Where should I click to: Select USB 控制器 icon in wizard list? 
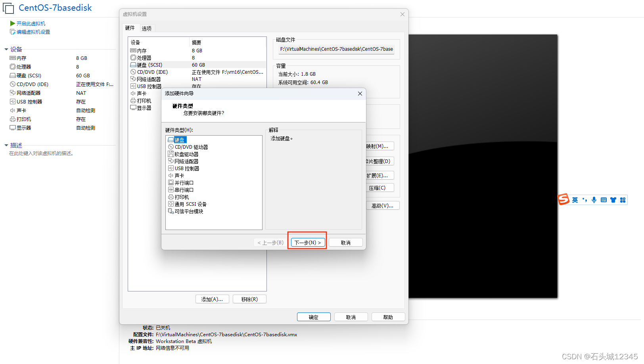(171, 169)
